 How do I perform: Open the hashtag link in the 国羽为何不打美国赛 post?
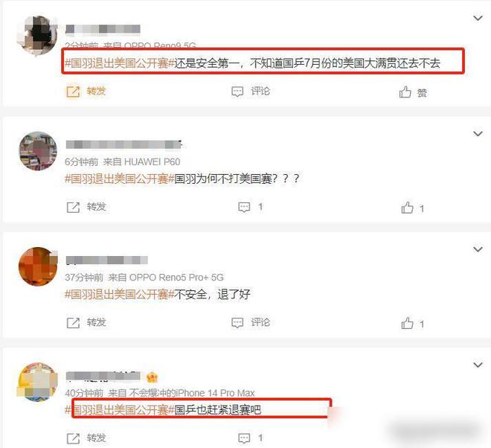(119, 179)
